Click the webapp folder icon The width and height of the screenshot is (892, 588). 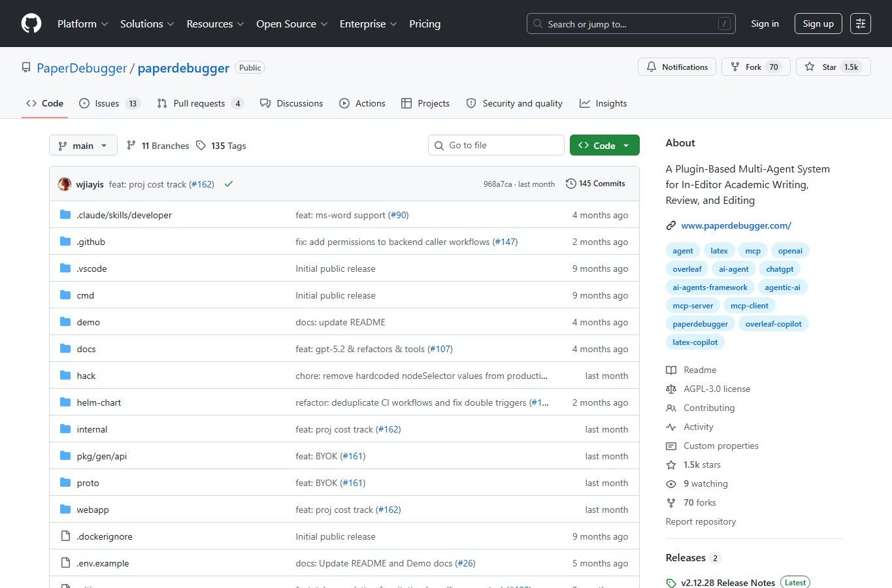pos(65,509)
